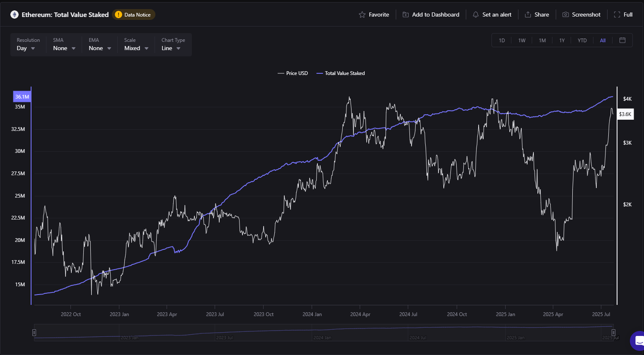The image size is (644, 355).
Task: Toggle the Price USD legend series
Action: (293, 73)
